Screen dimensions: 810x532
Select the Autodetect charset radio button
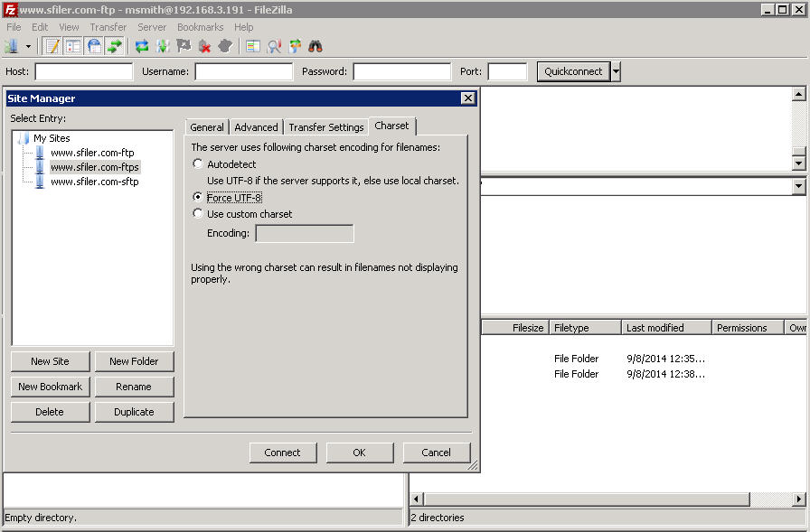point(197,163)
